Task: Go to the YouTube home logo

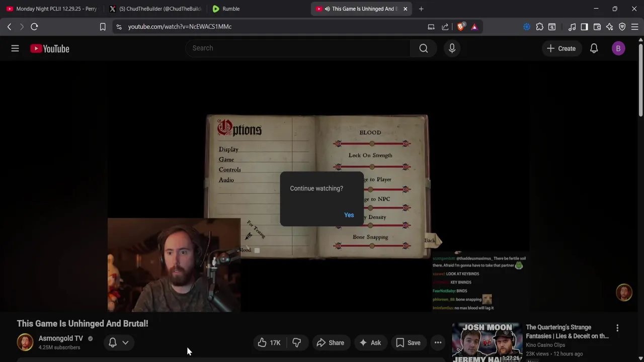Action: tap(49, 49)
